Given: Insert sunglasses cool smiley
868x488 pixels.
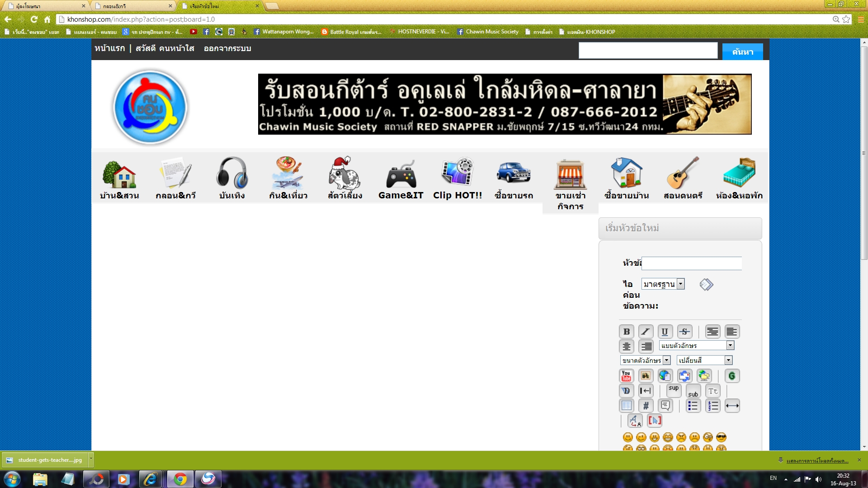Looking at the screenshot, I should coord(722,437).
